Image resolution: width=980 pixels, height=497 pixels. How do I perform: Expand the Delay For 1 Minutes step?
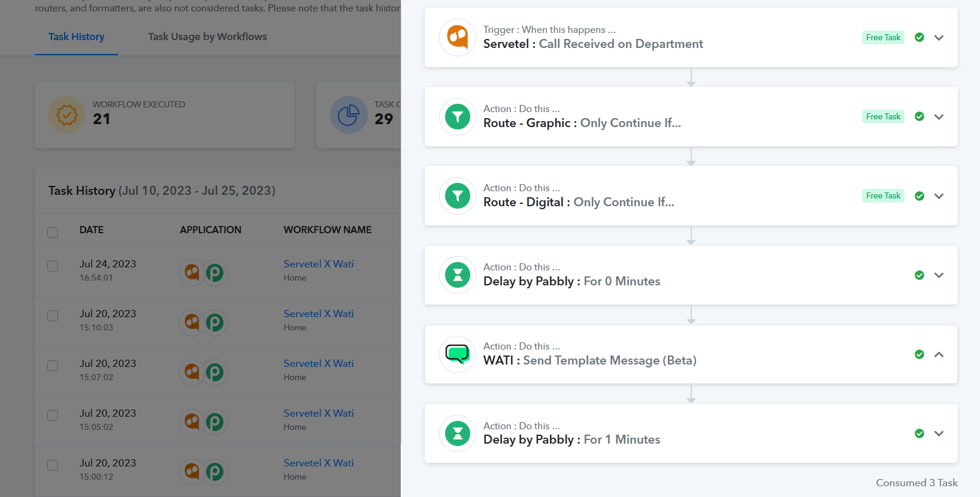coord(939,433)
